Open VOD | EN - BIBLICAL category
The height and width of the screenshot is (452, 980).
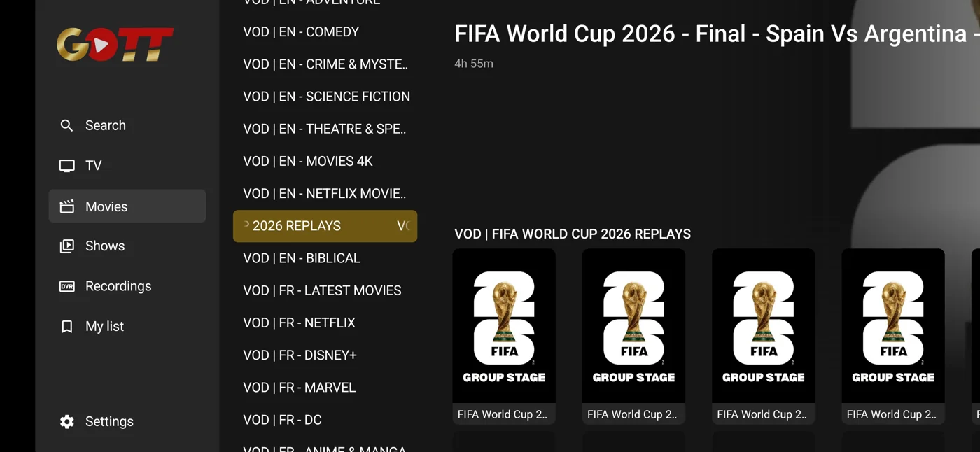click(x=302, y=258)
